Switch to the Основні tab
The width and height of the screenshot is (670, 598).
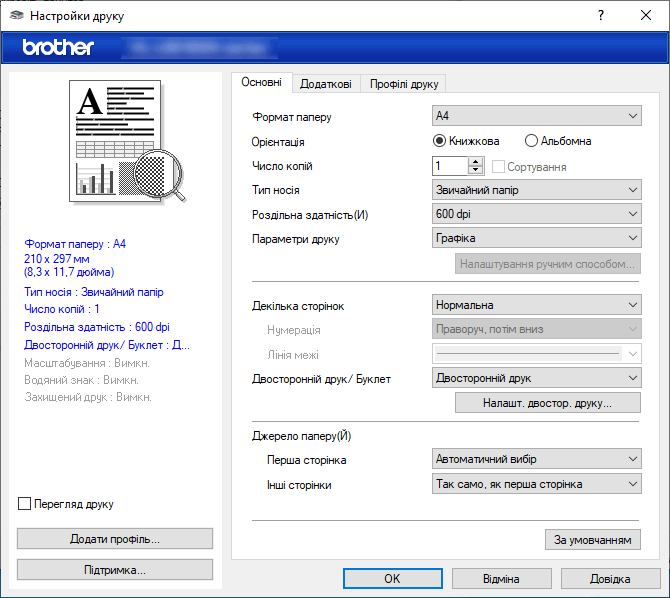coord(262,82)
